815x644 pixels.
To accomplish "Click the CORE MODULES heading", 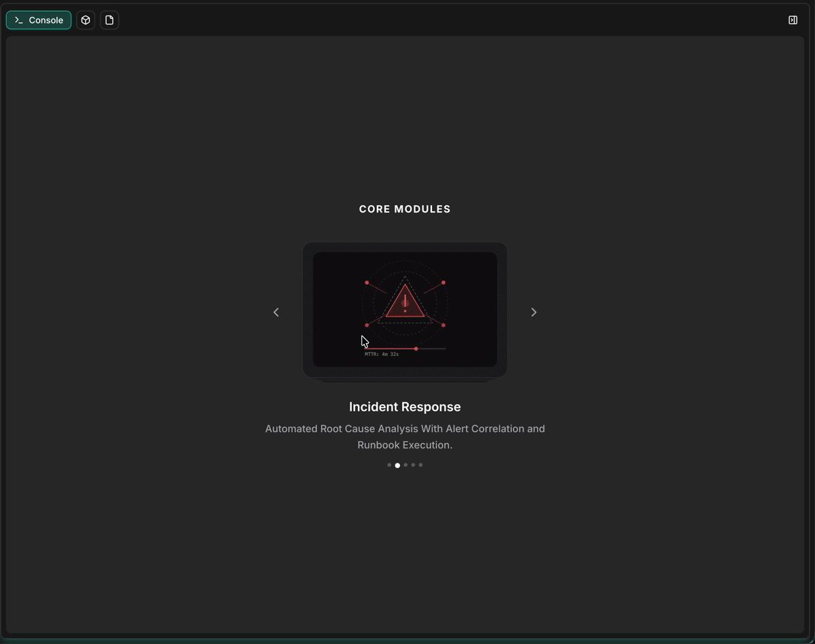I will (x=405, y=209).
